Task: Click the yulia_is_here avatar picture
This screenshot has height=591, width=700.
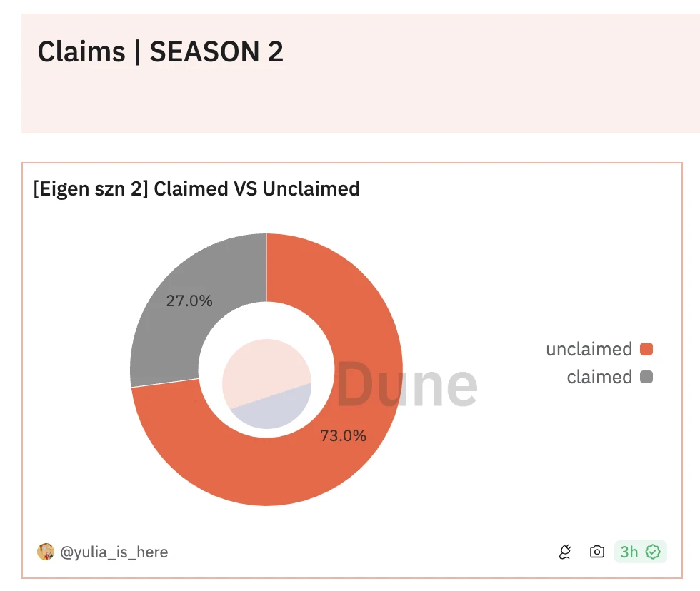Action: click(x=46, y=552)
